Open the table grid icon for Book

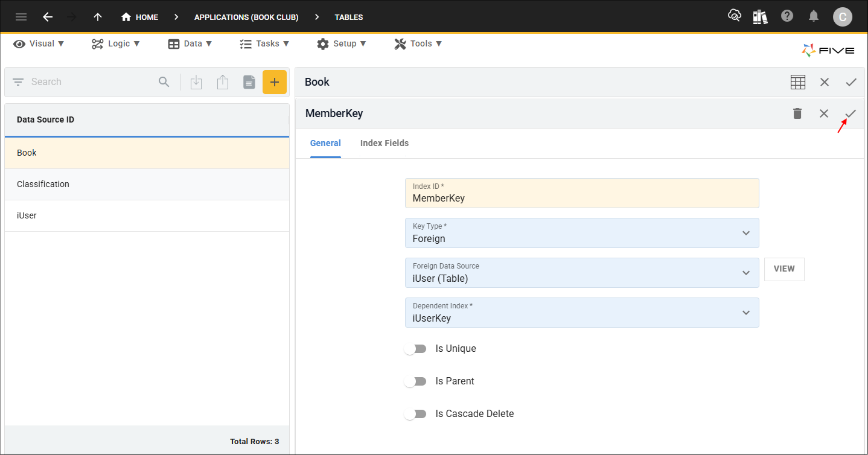point(798,82)
